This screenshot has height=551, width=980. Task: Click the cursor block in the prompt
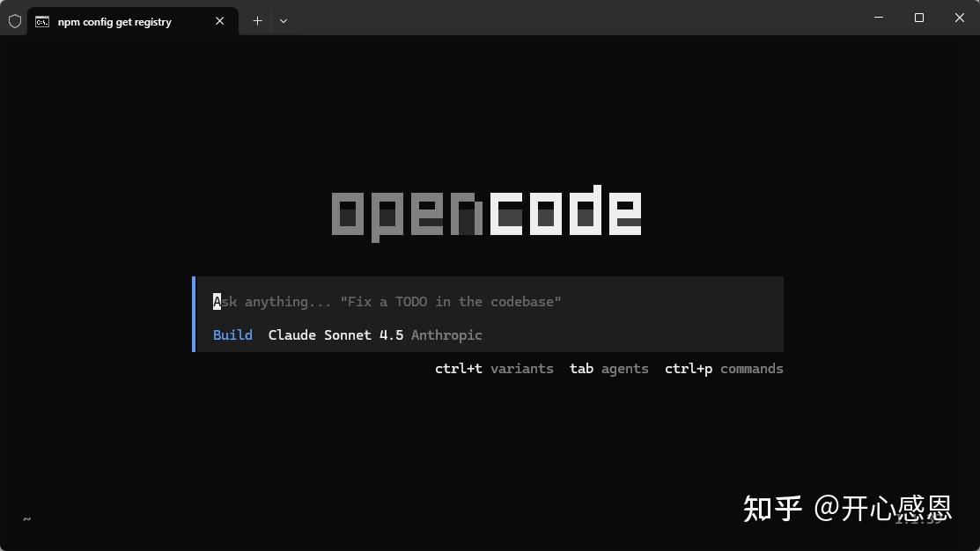[216, 301]
